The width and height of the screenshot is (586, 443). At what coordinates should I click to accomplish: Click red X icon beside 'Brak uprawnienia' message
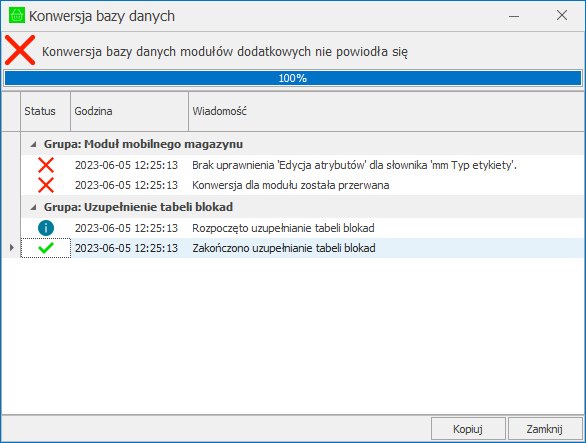point(46,165)
